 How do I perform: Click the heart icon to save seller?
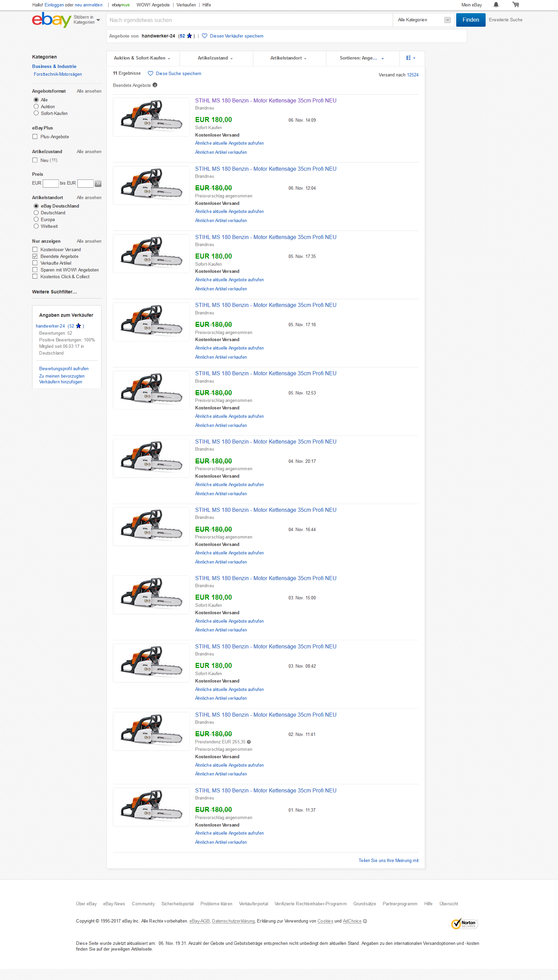pyautogui.click(x=205, y=36)
